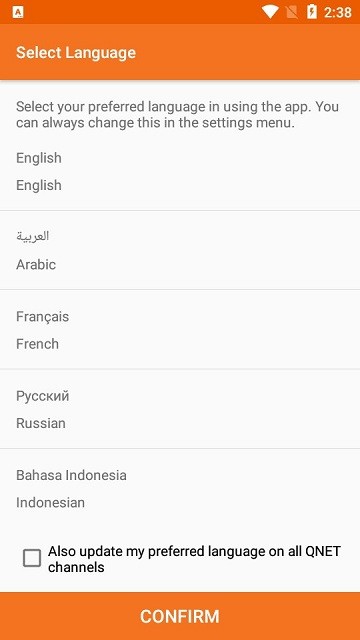Tap the 2:38 clock display

click(x=338, y=12)
